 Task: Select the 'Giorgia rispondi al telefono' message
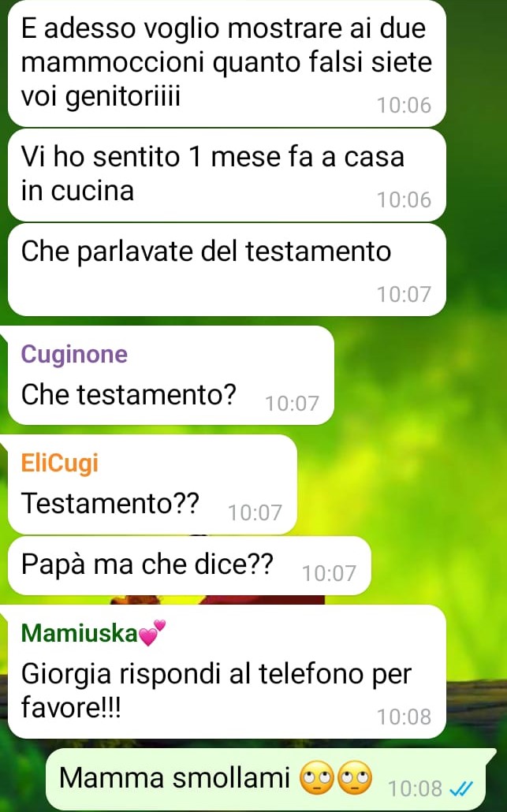point(227,672)
